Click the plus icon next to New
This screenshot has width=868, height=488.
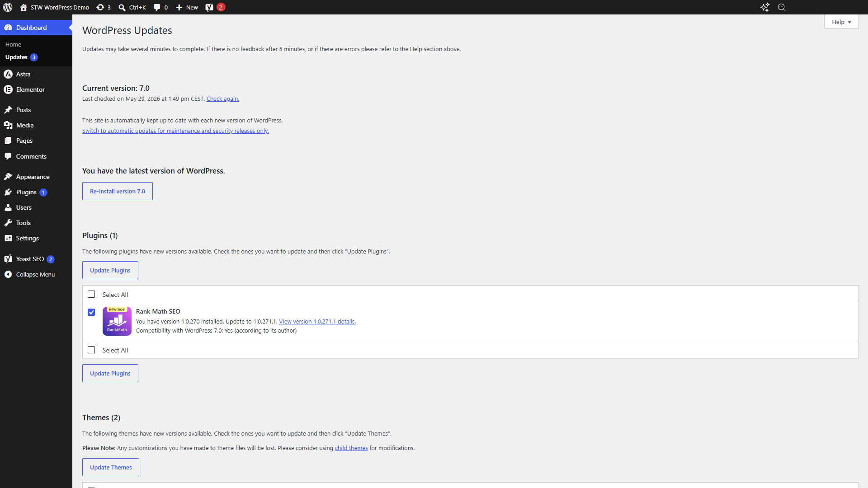(179, 7)
